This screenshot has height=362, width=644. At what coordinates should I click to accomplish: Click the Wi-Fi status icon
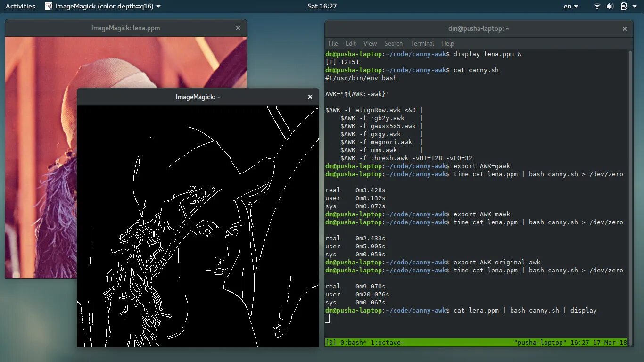tap(597, 6)
